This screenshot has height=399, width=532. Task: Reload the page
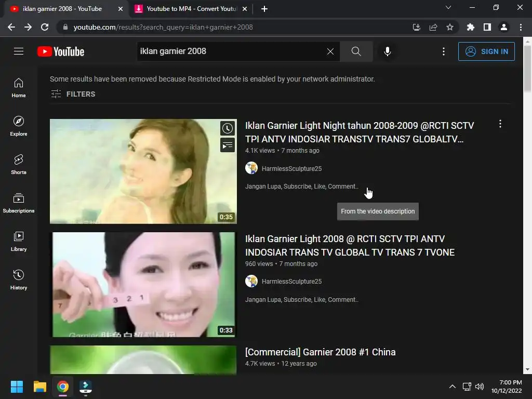point(45,27)
